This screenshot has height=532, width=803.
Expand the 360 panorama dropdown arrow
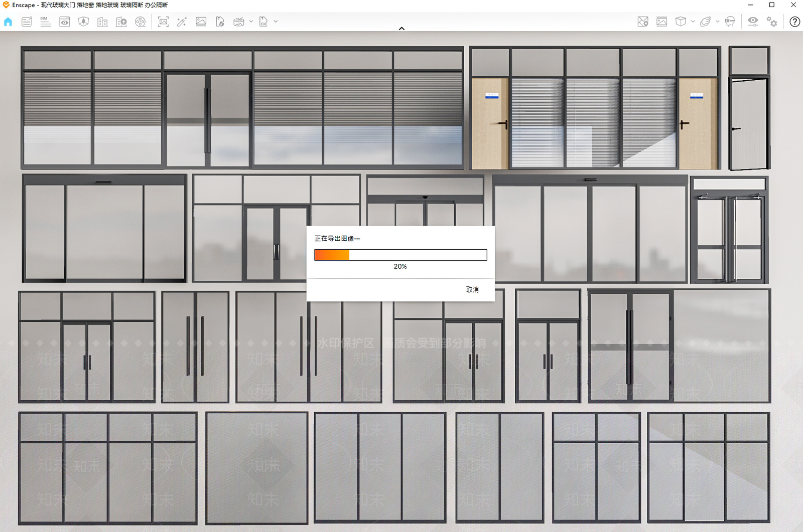(251, 22)
